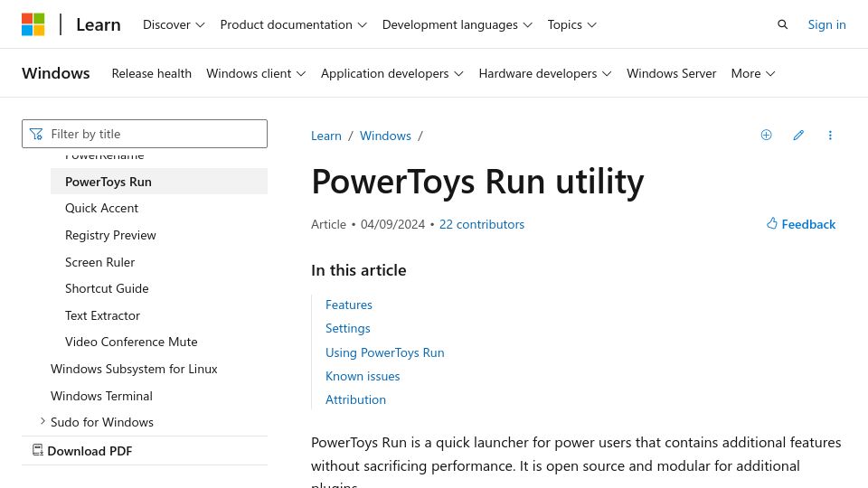The height and width of the screenshot is (488, 868).
Task: Click the edit pencil icon
Action: tap(798, 135)
